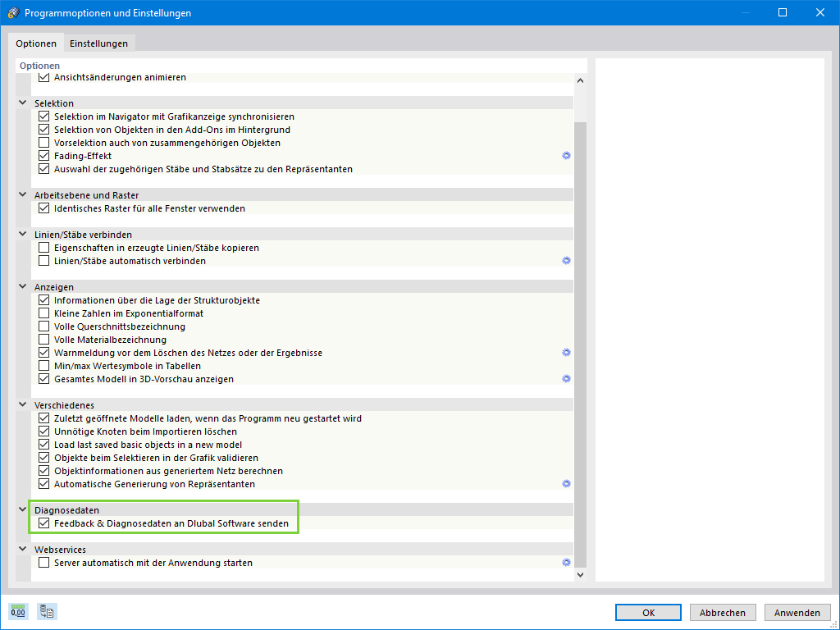The height and width of the screenshot is (630, 840).
Task: Toggle Identisches Raster für alle Fenster verwenden
Action: click(44, 208)
